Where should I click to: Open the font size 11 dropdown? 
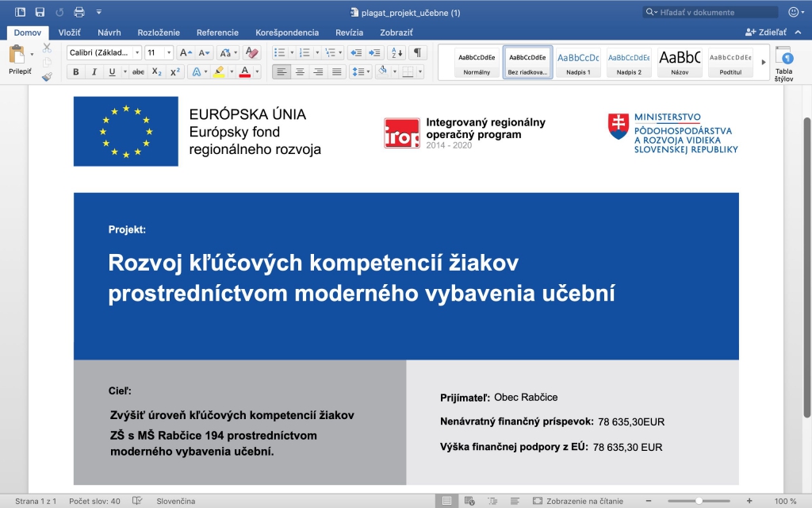click(x=169, y=53)
